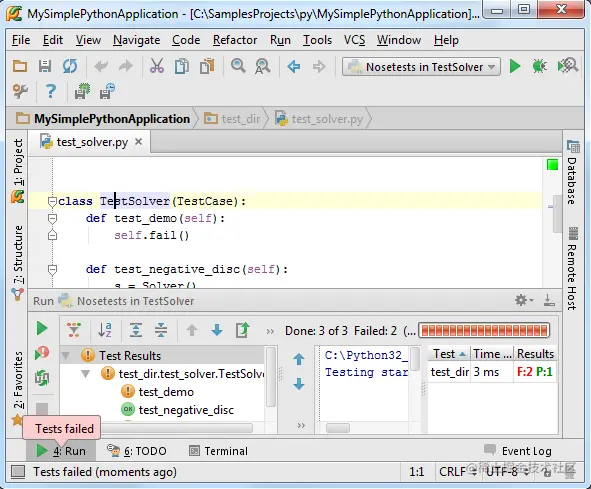Click the Debug bug icon in toolbar
Viewport: 591px width, 489px height.
[539, 67]
